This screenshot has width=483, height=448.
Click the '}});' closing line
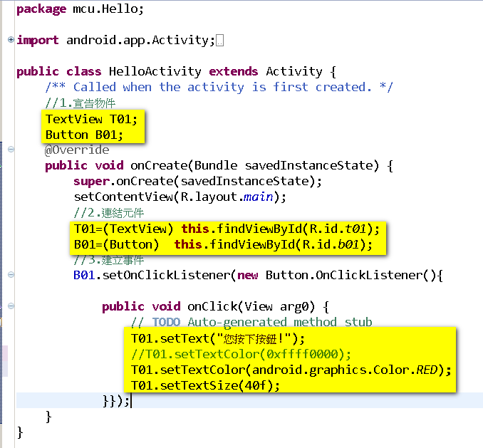(x=116, y=401)
